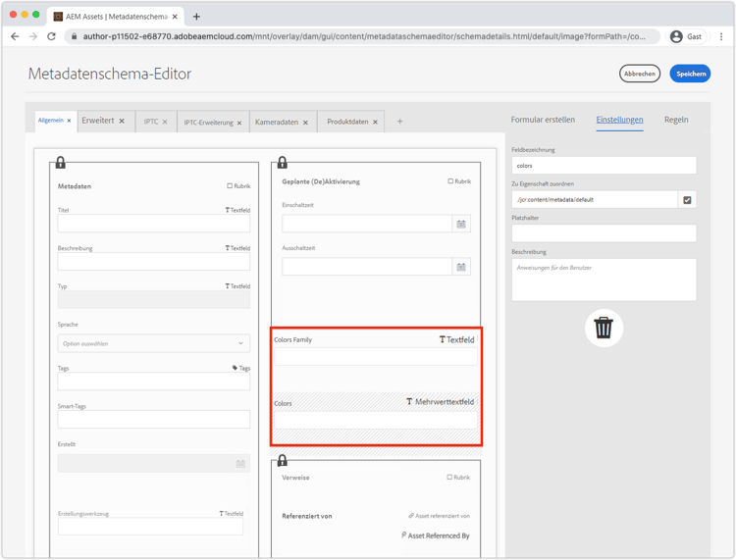Toggle the Rubrik checkbox in Verweise section

click(x=449, y=477)
